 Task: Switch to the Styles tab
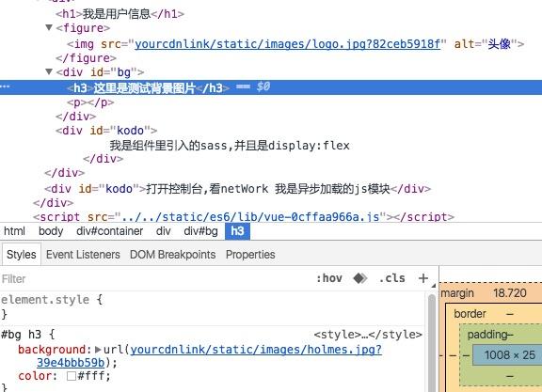pyautogui.click(x=22, y=255)
